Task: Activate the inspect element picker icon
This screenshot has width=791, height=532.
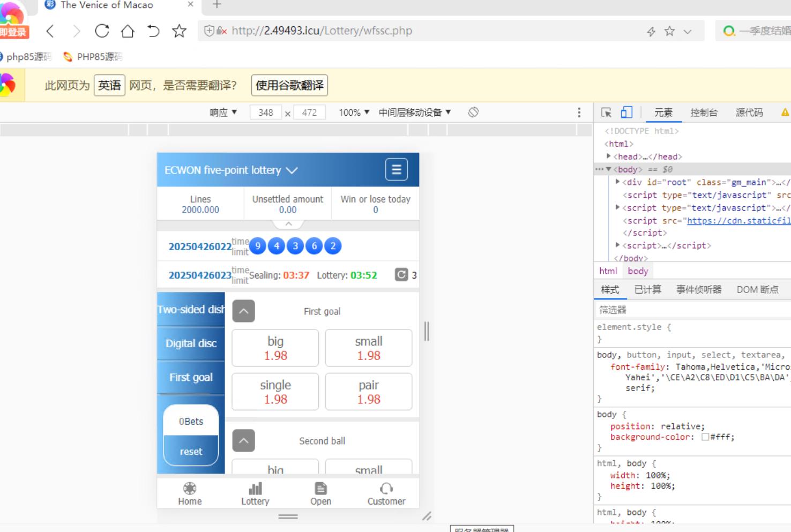Action: coord(606,113)
